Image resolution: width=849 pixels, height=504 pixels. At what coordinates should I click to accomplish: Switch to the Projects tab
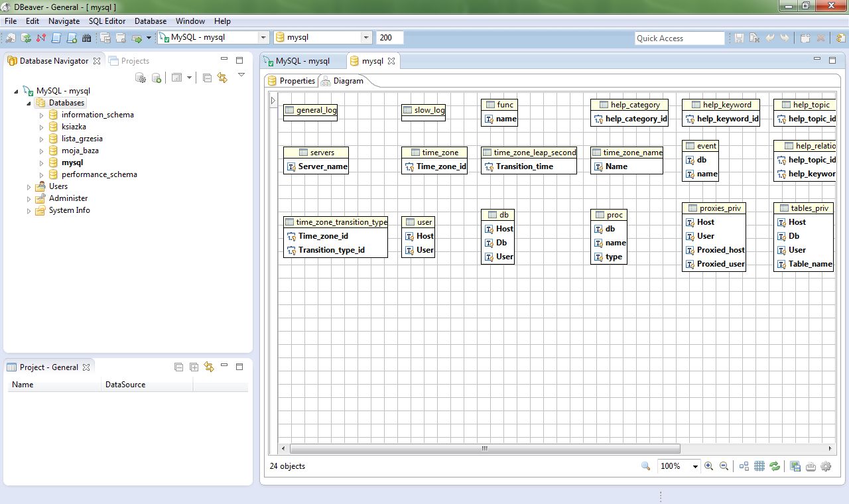click(129, 60)
